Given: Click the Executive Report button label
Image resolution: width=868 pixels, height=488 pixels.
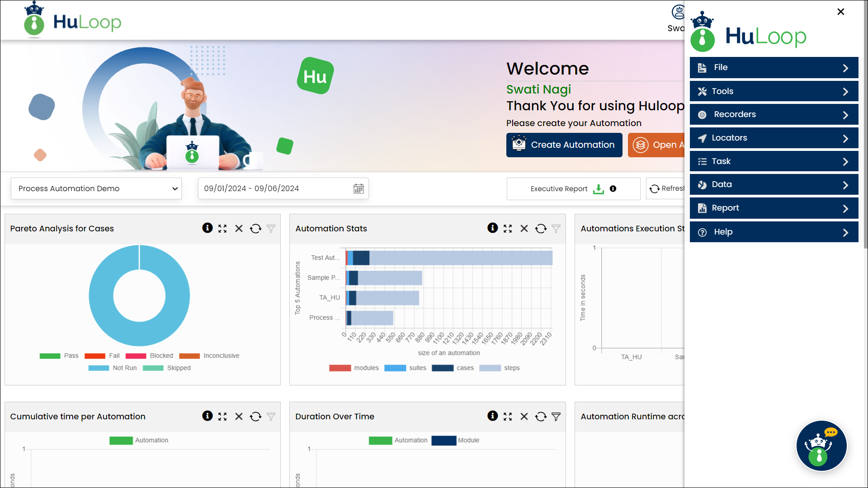Looking at the screenshot, I should [559, 188].
